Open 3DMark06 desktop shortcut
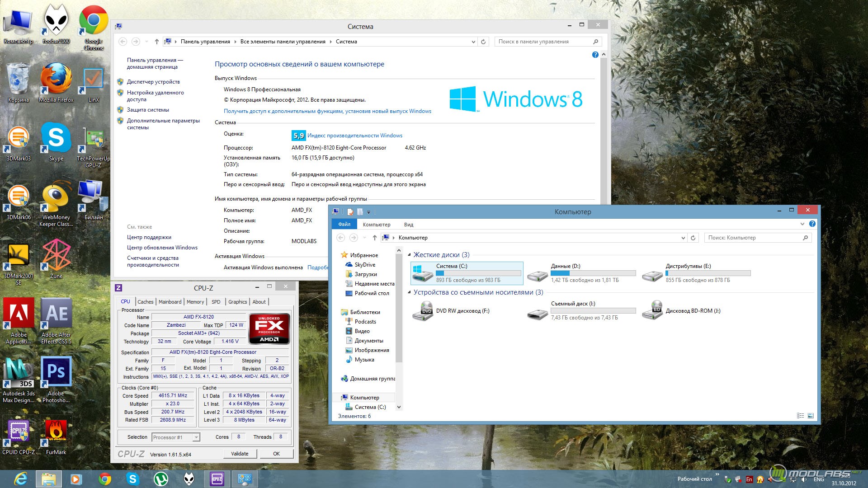The image size is (868, 488). (x=19, y=202)
